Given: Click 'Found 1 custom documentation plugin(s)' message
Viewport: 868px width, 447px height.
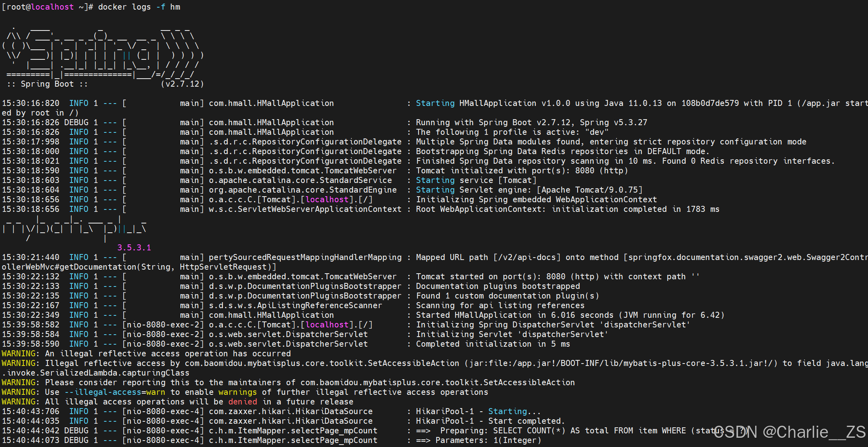Looking at the screenshot, I should click(507, 296).
